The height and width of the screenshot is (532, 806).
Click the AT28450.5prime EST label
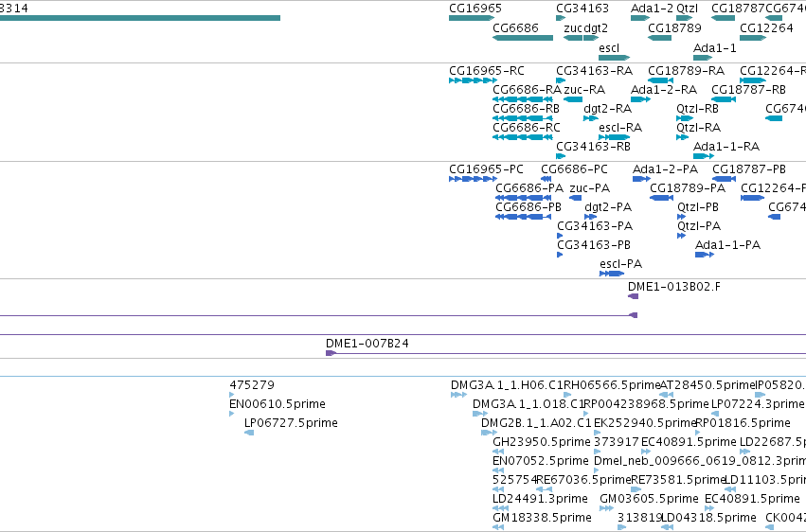coord(707,385)
